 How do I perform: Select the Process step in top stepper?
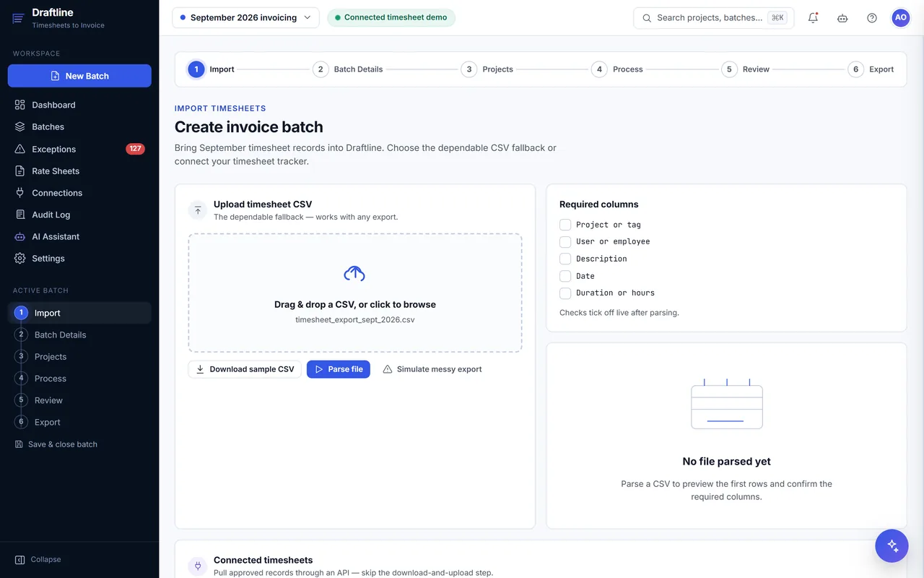[617, 69]
